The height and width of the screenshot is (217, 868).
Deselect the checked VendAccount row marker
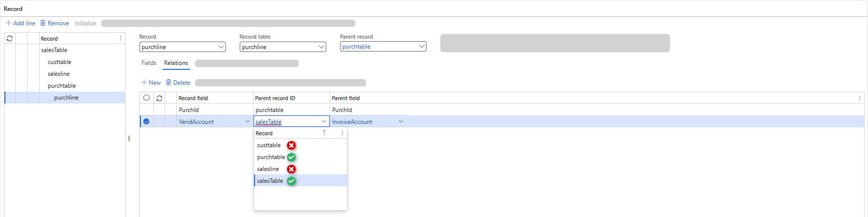[x=146, y=121]
